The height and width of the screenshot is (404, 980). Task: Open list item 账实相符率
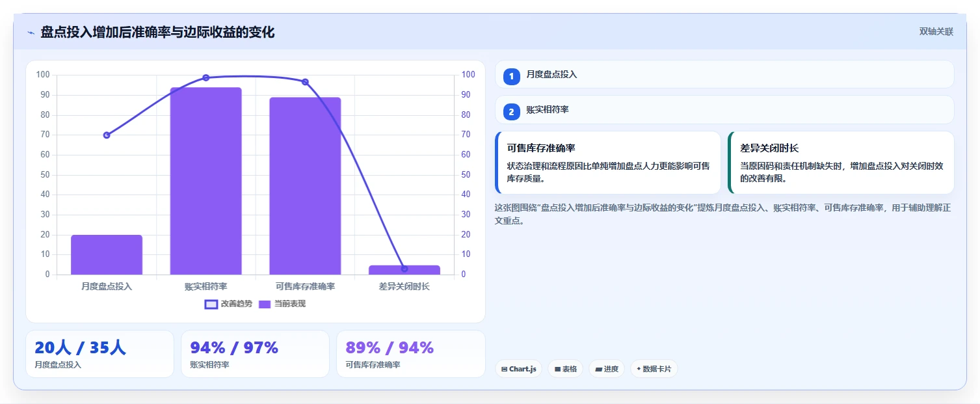coord(724,110)
